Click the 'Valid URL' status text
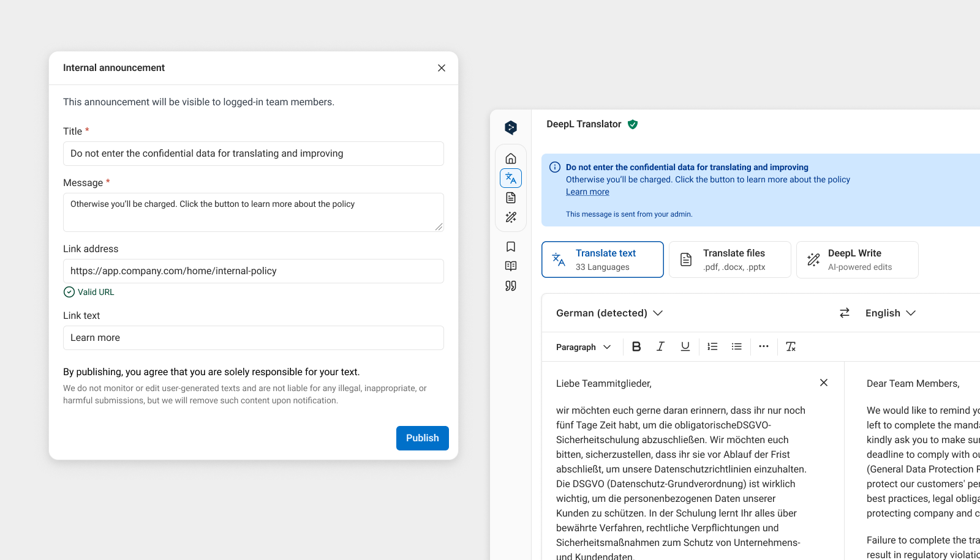 click(x=96, y=292)
